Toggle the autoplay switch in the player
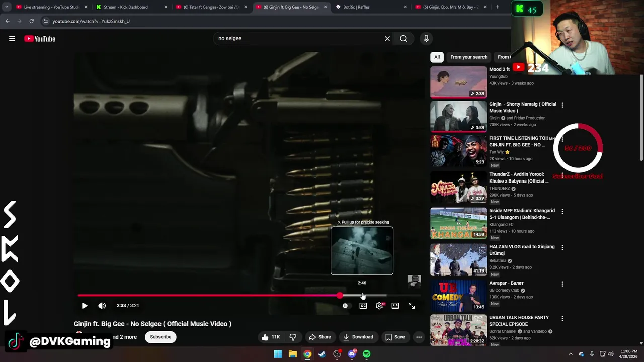The width and height of the screenshot is (644, 362). click(345, 306)
